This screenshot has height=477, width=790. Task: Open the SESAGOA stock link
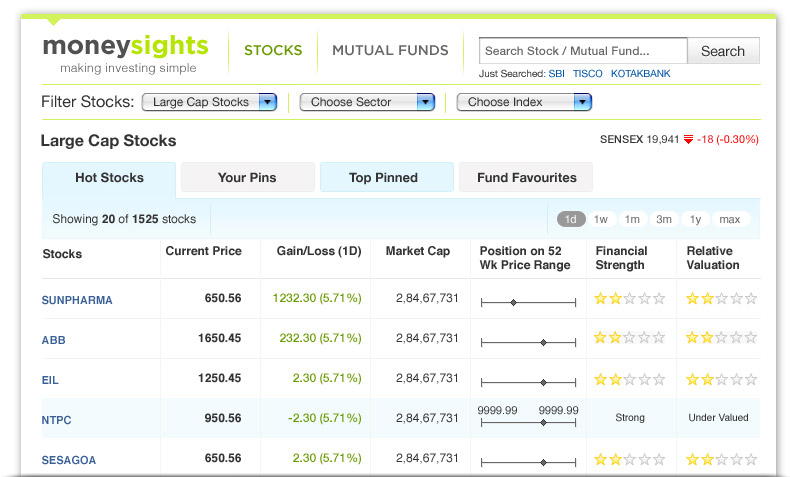tap(69, 460)
